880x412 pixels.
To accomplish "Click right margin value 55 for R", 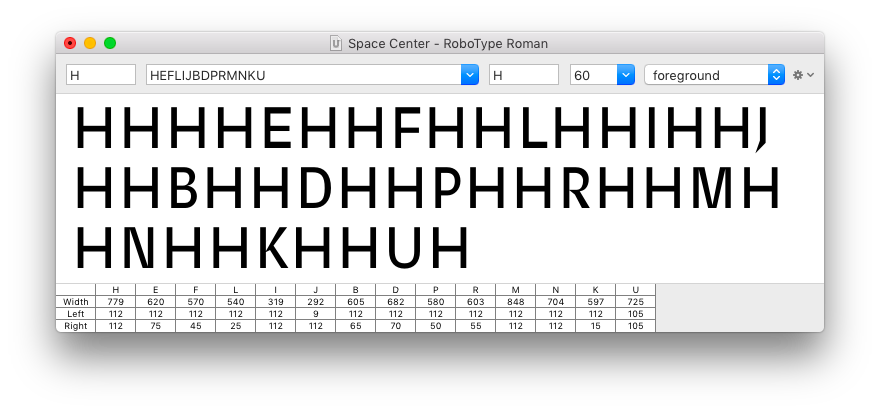I will coord(475,326).
